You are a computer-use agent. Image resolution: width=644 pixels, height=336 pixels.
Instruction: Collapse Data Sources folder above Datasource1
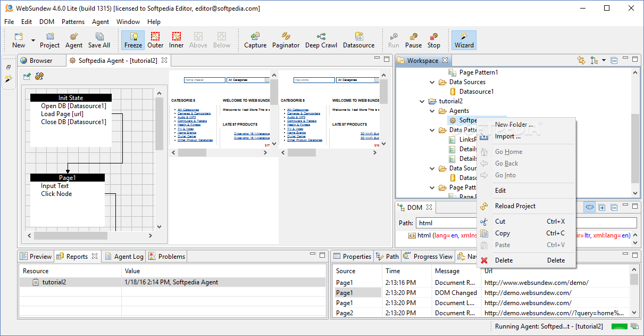pos(432,82)
